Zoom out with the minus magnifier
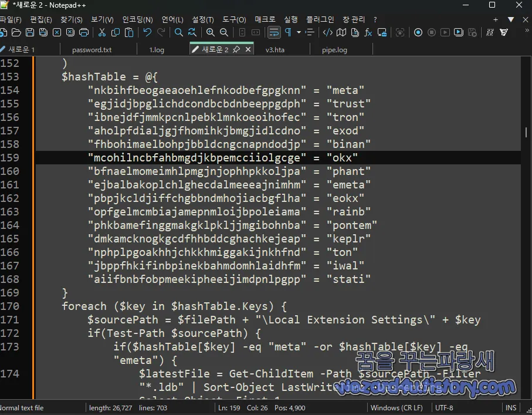Viewport: 532px width, 415px height. pos(224,33)
